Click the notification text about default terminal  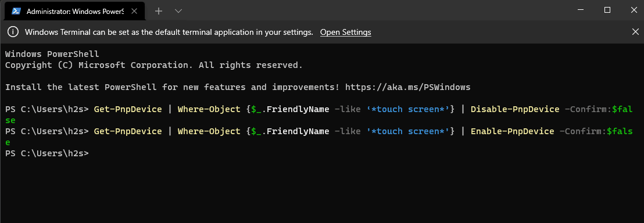pos(169,32)
